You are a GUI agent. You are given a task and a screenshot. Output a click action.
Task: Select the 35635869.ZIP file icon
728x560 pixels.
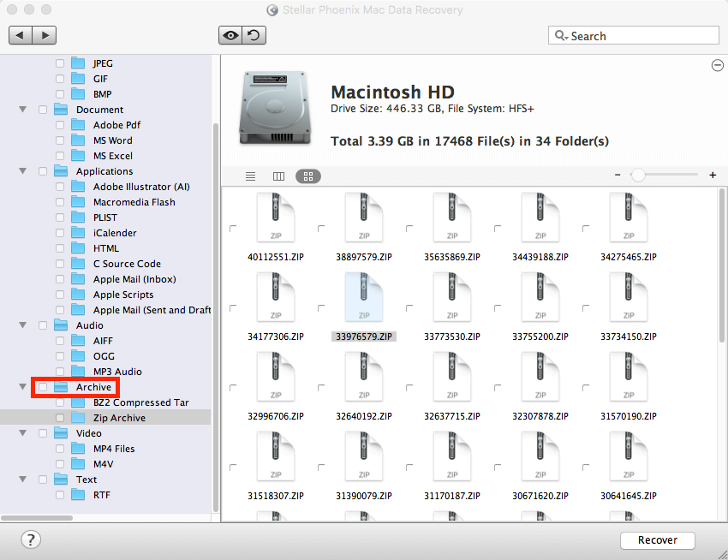point(452,217)
